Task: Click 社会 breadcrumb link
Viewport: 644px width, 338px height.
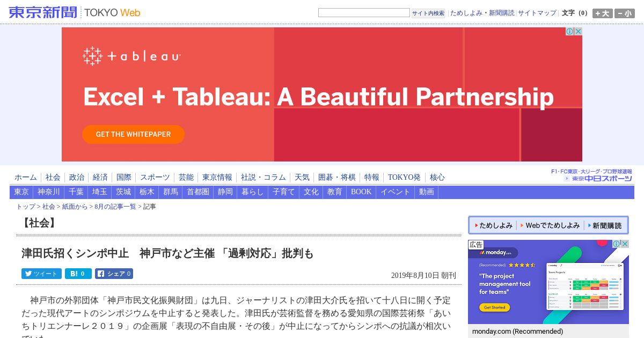Action: point(49,207)
